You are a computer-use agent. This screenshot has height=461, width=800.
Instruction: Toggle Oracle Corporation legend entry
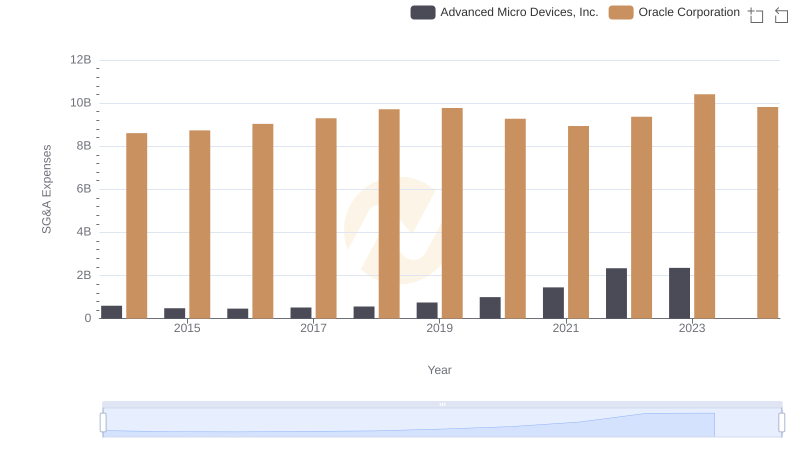(674, 12)
